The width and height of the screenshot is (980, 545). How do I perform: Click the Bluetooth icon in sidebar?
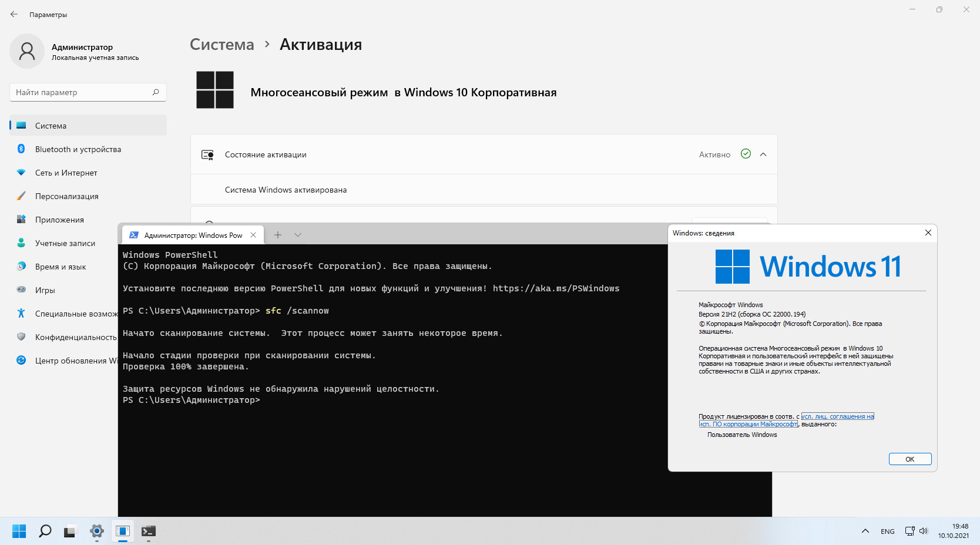21,149
